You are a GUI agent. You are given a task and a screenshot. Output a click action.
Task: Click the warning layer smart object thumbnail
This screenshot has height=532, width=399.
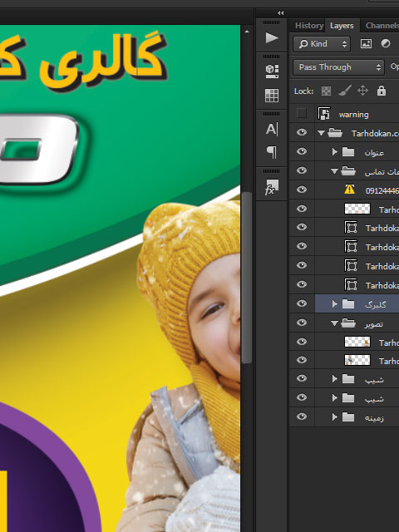[324, 113]
